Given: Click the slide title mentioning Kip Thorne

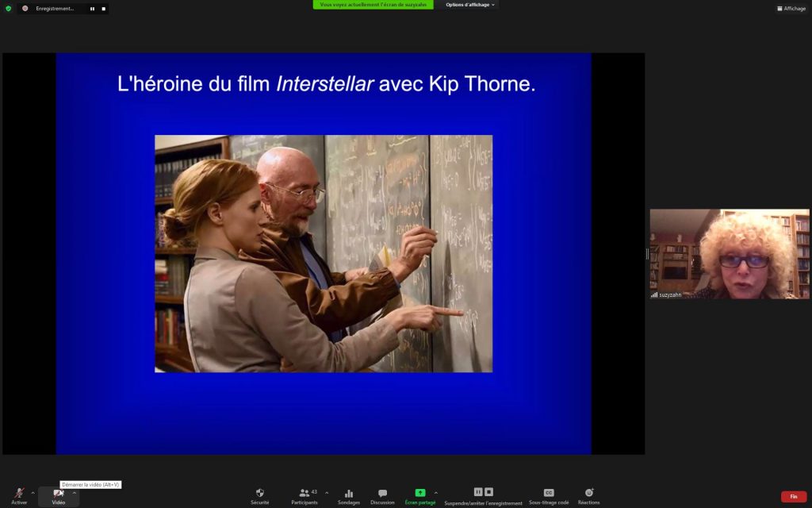Looking at the screenshot, I should coord(326,83).
